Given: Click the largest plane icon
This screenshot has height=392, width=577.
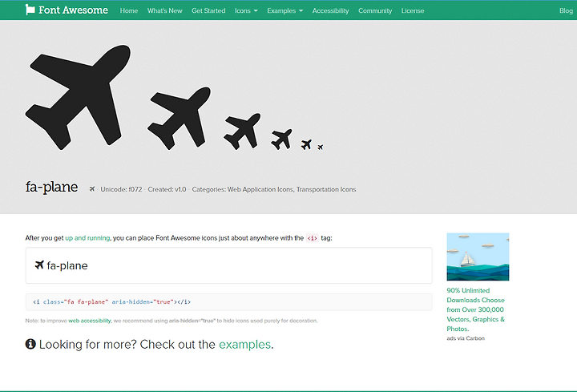Looking at the screenshot, I should (78, 97).
